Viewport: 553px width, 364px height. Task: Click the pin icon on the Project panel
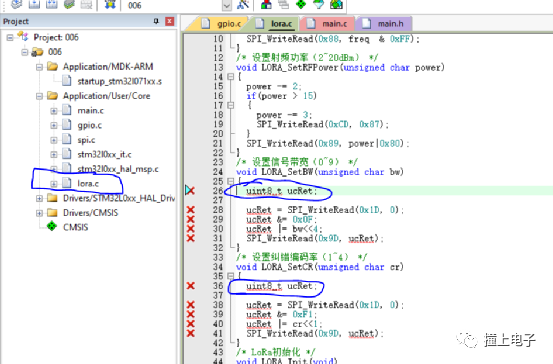click(156, 21)
